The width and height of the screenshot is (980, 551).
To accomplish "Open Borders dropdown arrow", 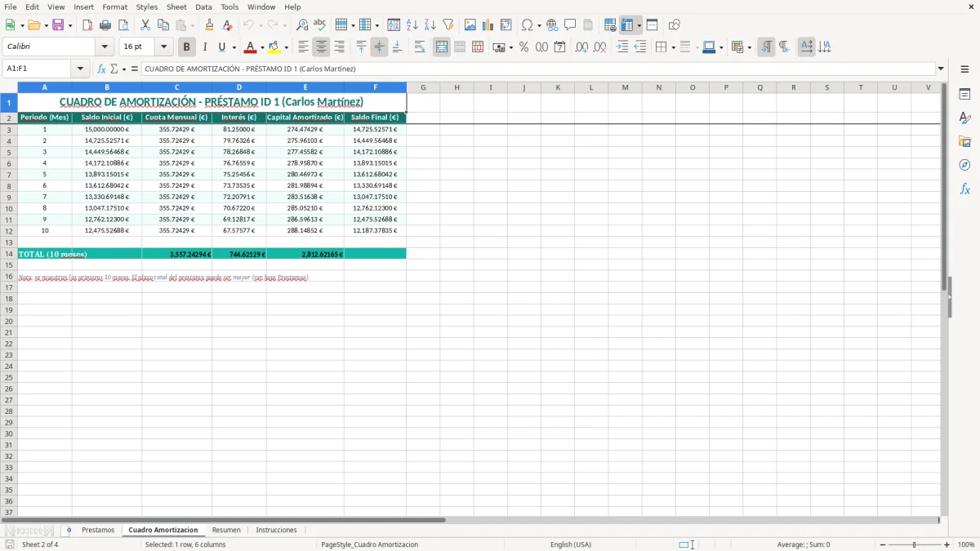I will pos(674,47).
